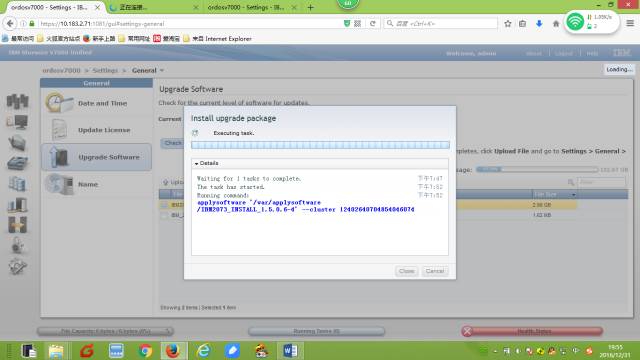Bookmark this page with star icon
The width and height of the screenshot is (640, 360).
(508, 24)
